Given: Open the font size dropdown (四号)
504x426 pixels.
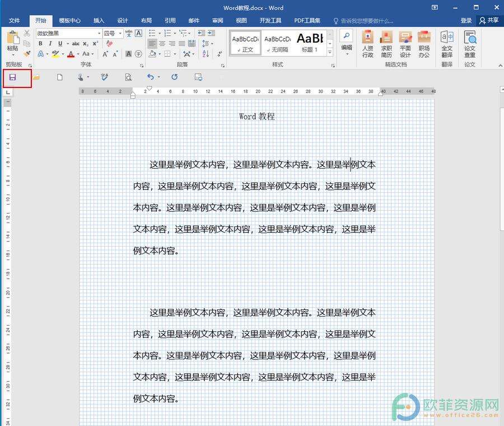Looking at the screenshot, I should 120,34.
